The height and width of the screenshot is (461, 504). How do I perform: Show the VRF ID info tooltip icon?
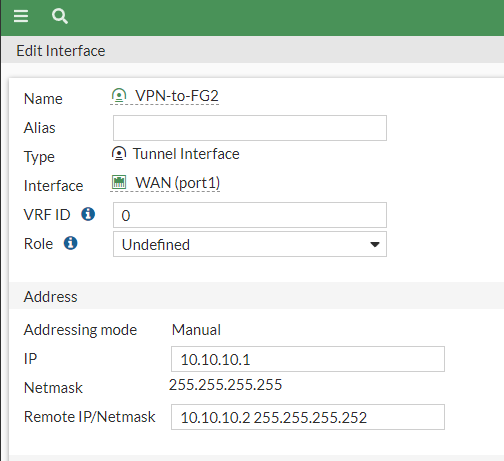(x=88, y=214)
